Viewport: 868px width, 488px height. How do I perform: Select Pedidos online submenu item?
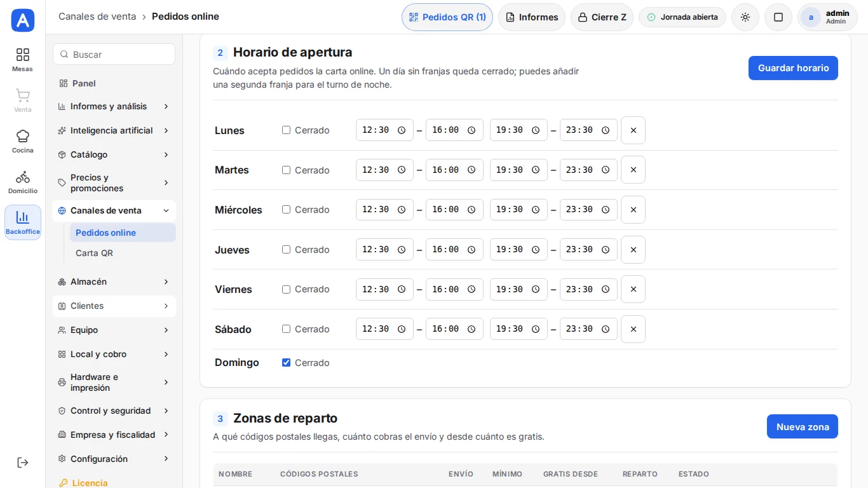(x=123, y=233)
